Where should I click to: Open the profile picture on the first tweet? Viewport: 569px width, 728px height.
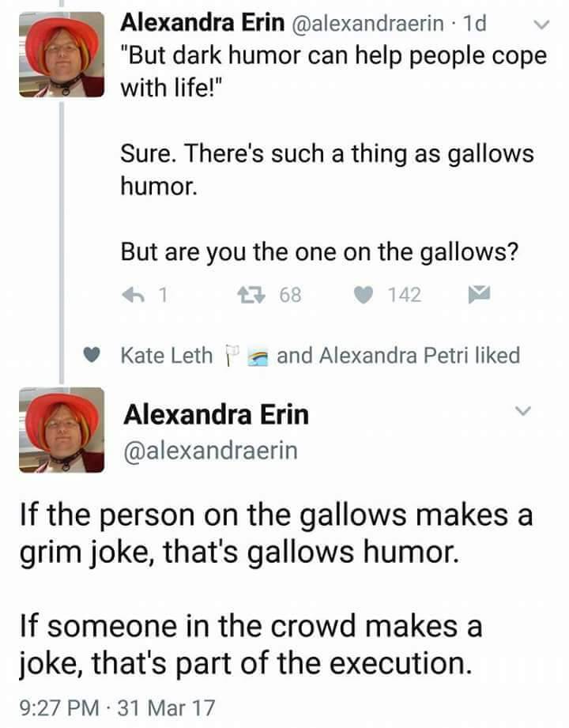point(62,53)
